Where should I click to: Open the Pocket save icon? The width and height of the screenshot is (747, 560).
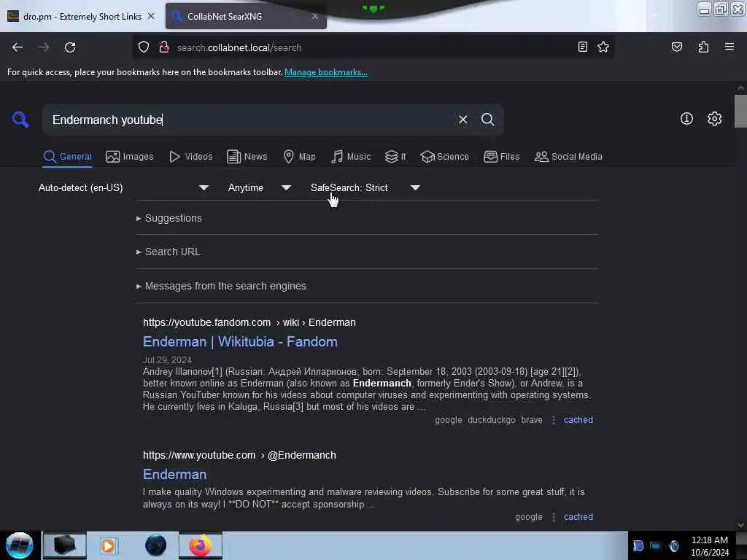(676, 47)
